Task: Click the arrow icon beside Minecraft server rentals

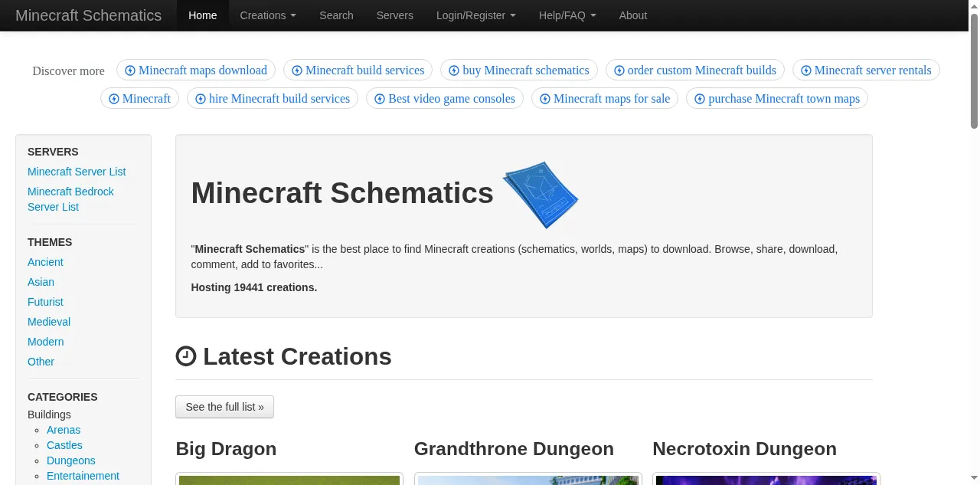Action: coord(806,70)
